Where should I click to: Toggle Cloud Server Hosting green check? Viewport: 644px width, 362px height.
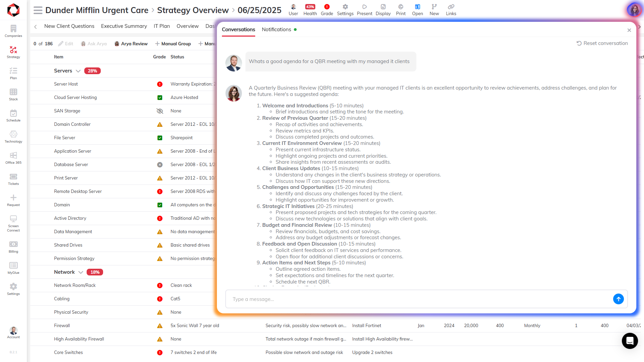[x=160, y=98]
